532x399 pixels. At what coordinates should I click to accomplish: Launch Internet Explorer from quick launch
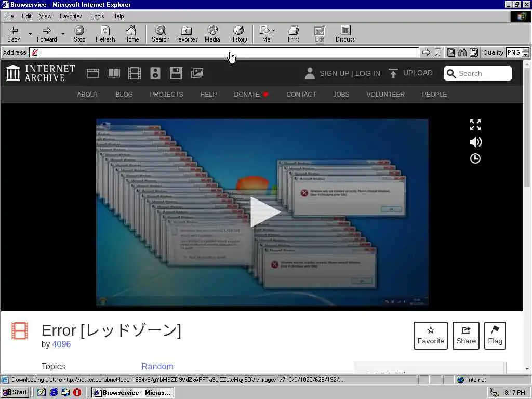54,392
